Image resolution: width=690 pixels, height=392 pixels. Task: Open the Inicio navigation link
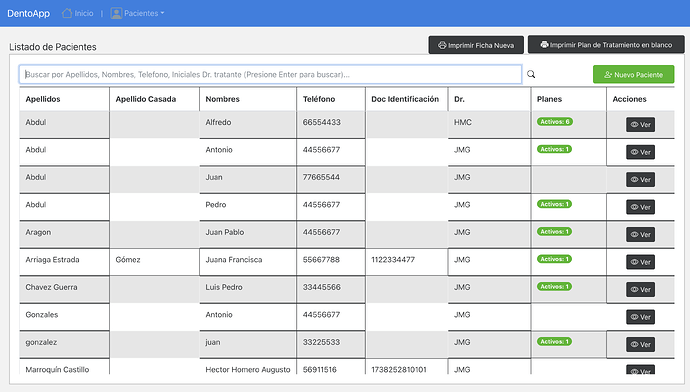[x=78, y=13]
